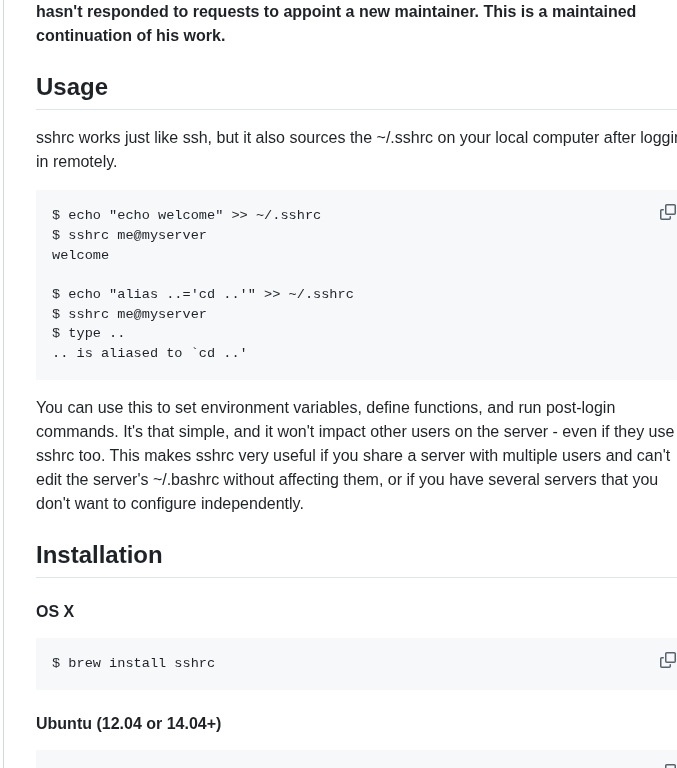
Task: Click the "don't want to configure independently" sentence
Action: pos(169,504)
